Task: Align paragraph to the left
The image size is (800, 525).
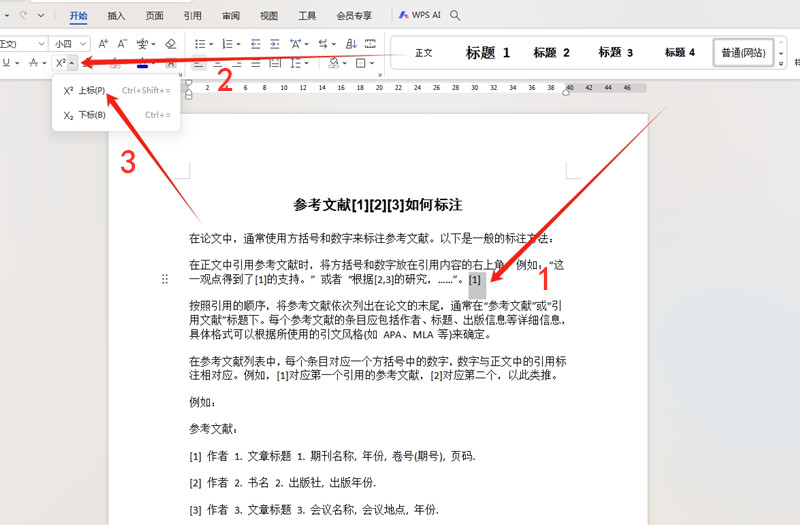Action: click(198, 63)
